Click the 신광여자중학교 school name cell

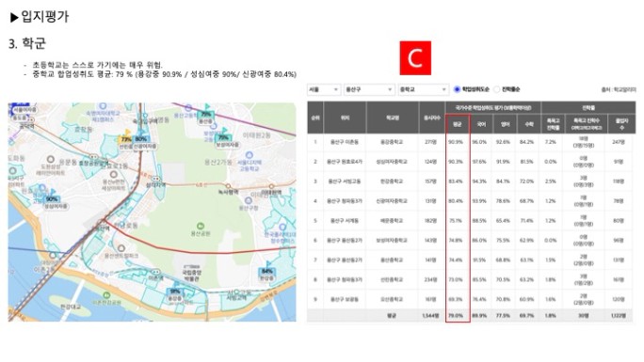tap(392, 201)
